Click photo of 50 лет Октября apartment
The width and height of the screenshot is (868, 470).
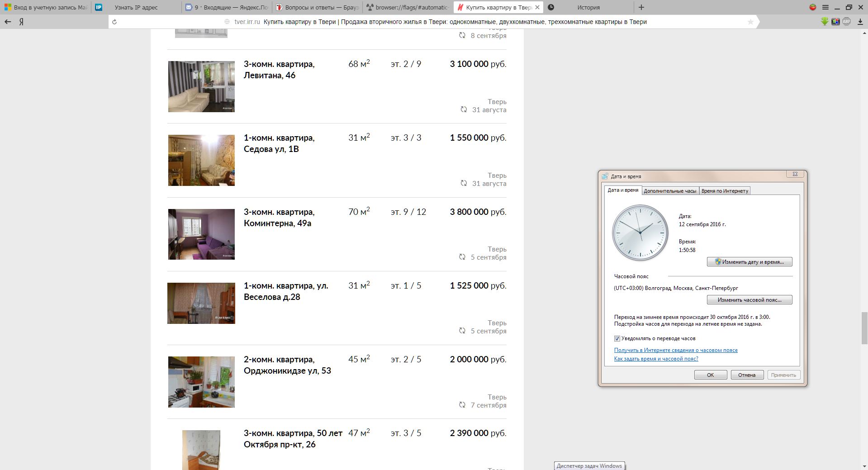pos(201,450)
